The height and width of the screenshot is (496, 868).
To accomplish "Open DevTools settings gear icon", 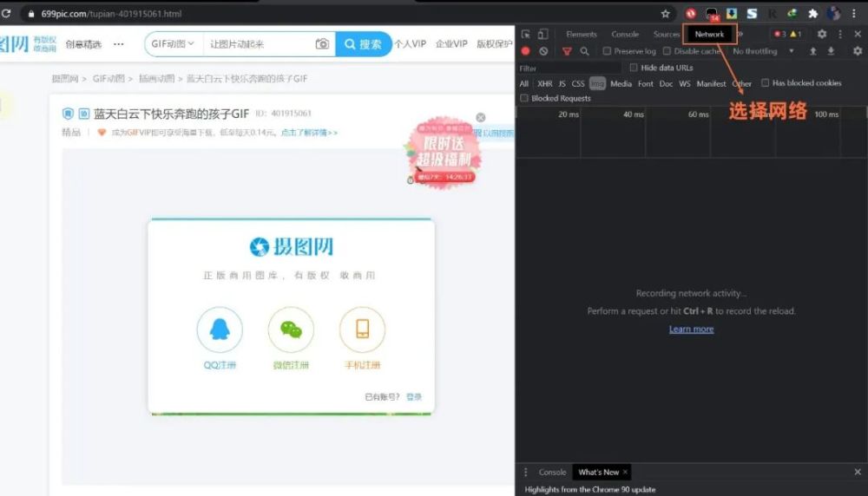I will click(822, 35).
